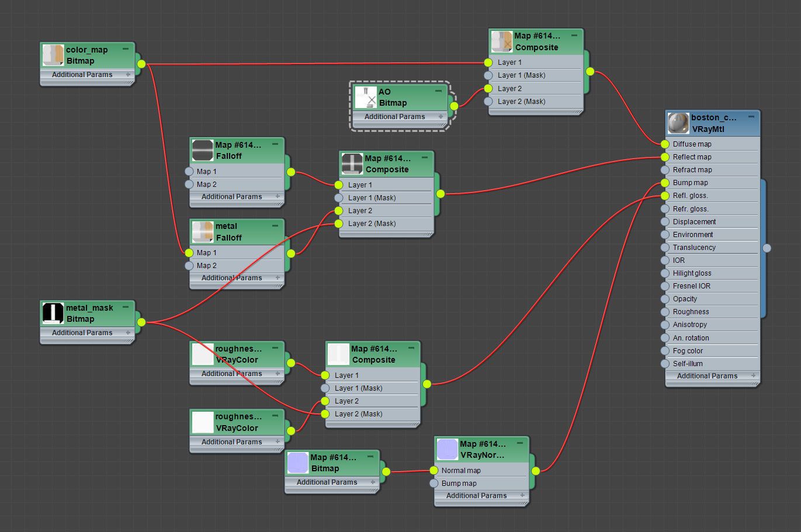Expand Additional Params on Map #614 Bitmap
Viewport: 801px width, 532px height.
tap(373, 482)
